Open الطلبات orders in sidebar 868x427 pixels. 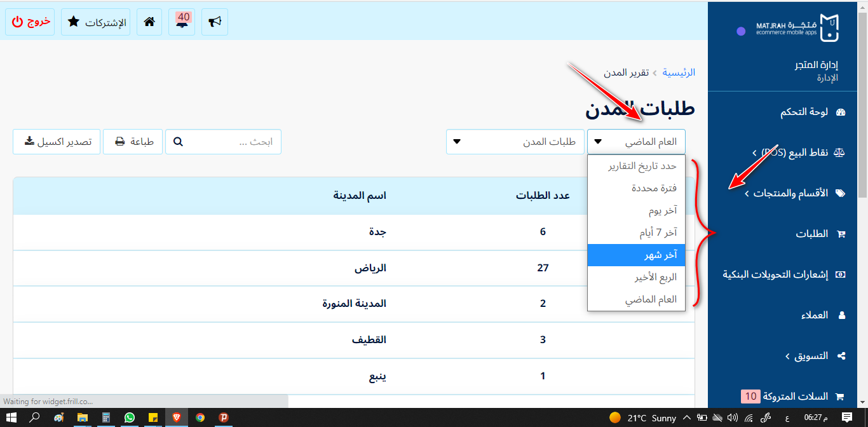[812, 234]
